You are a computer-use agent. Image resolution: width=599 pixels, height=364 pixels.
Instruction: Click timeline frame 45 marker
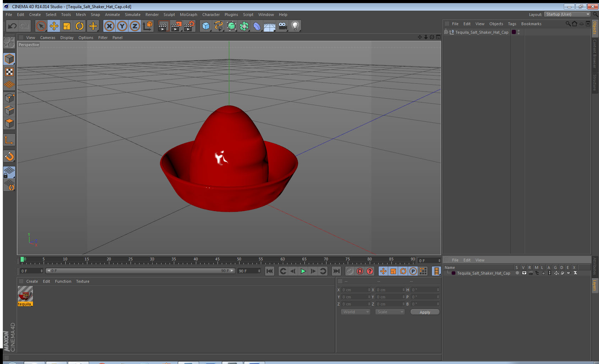pos(217,260)
